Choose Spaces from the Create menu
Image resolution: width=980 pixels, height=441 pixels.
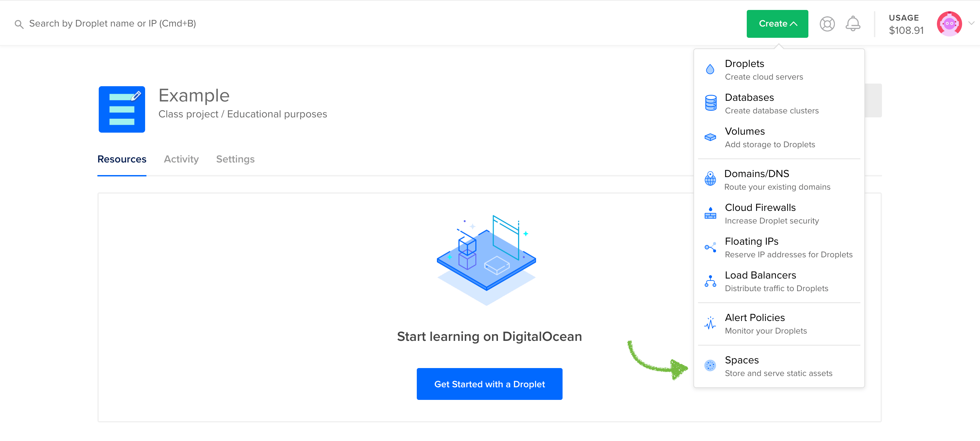coord(779,366)
